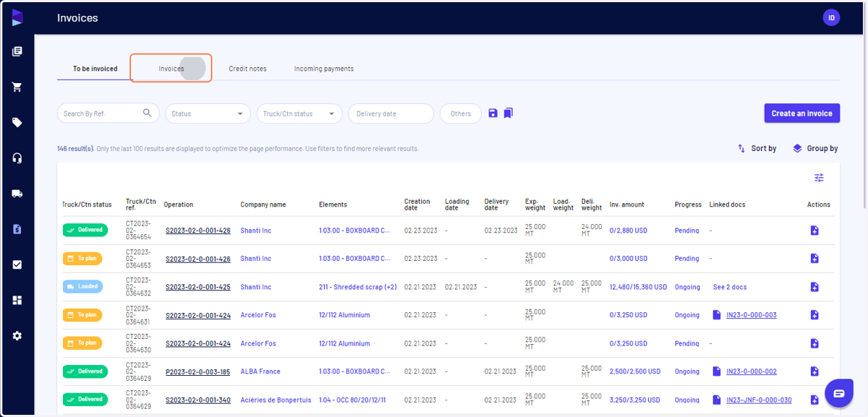Open operation P2023-02-0-003-185 link
This screenshot has height=417, width=868.
click(197, 371)
